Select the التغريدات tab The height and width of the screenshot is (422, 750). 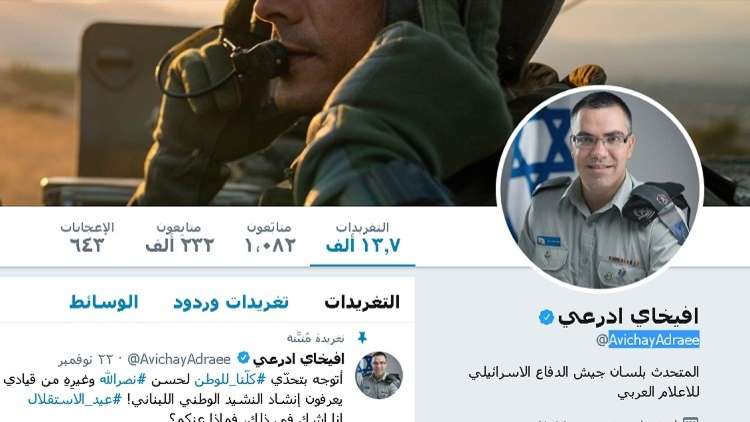coord(362,302)
